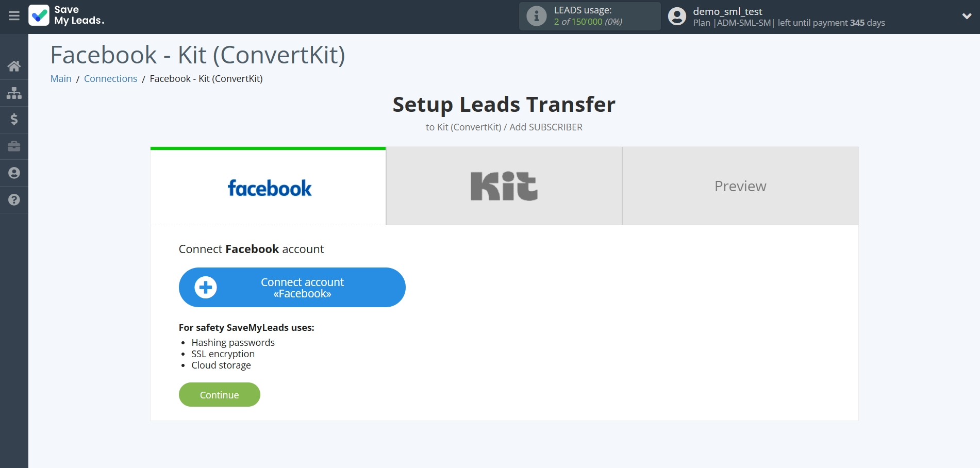Follow the Main breadcrumb link

click(x=61, y=79)
